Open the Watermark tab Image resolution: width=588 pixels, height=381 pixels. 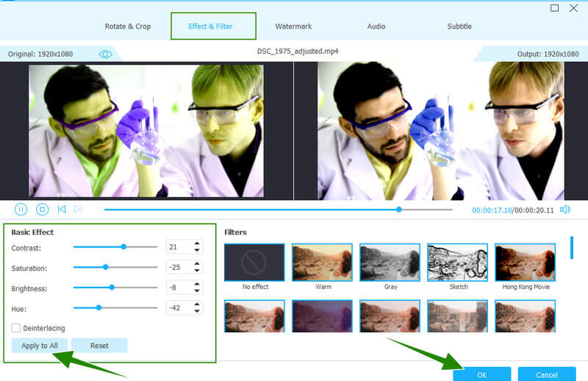pos(293,26)
